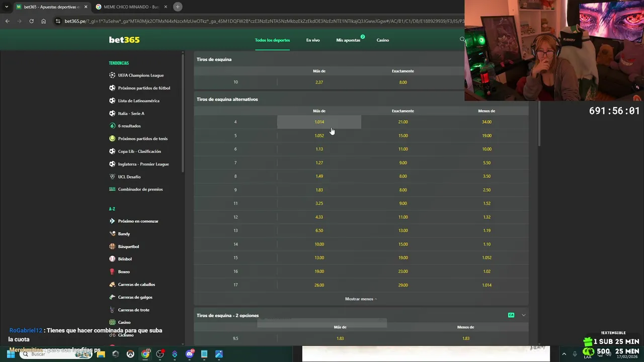Click Próximo en comenzar arrow icon

point(112,221)
